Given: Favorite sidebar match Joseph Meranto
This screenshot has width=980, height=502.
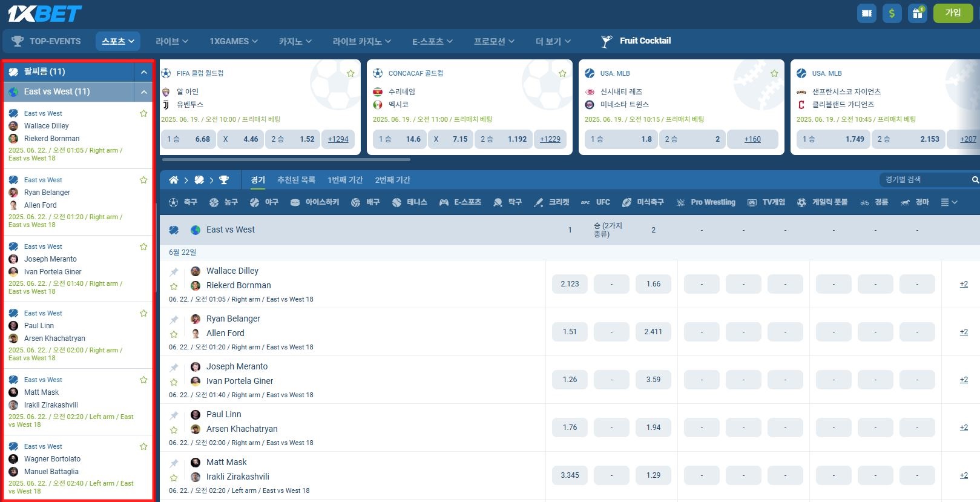Looking at the screenshot, I should click(x=143, y=246).
